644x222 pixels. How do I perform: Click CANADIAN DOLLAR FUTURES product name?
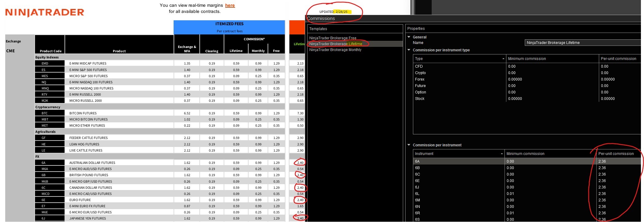[91, 188]
